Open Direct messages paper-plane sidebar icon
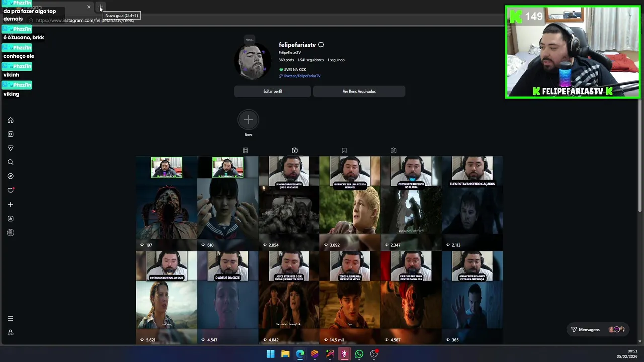Screen dimensions: 644x362 [x=10, y=148]
